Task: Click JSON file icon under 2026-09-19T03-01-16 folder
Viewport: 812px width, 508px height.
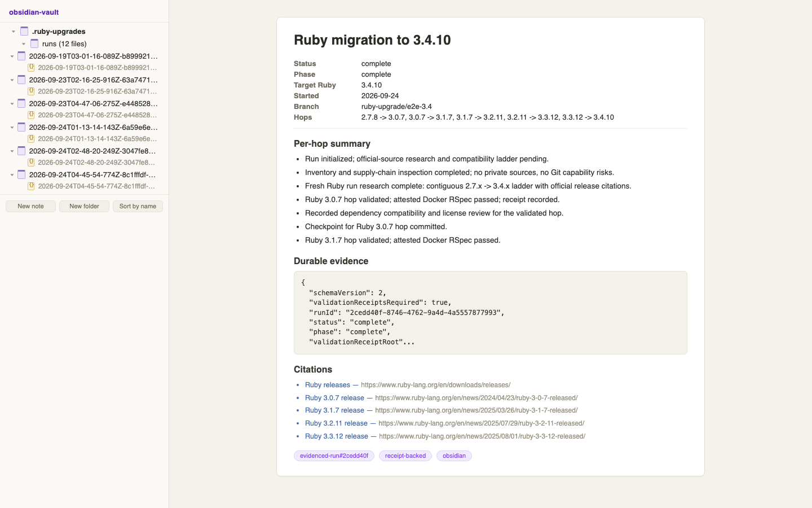Action: (x=32, y=68)
